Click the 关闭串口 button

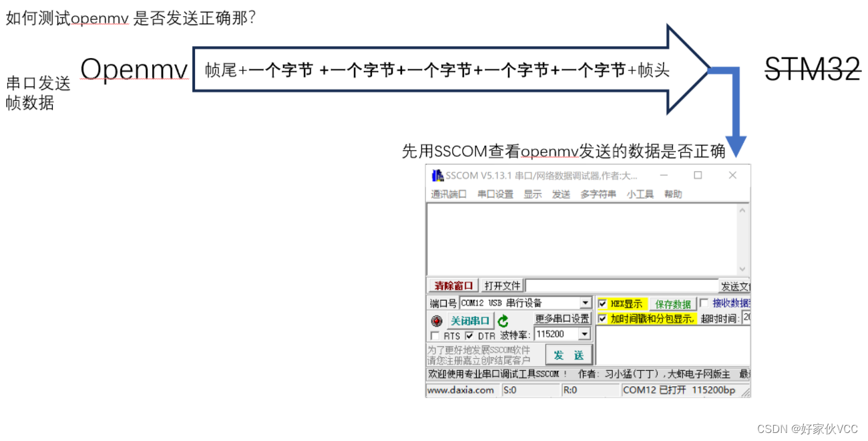(469, 321)
